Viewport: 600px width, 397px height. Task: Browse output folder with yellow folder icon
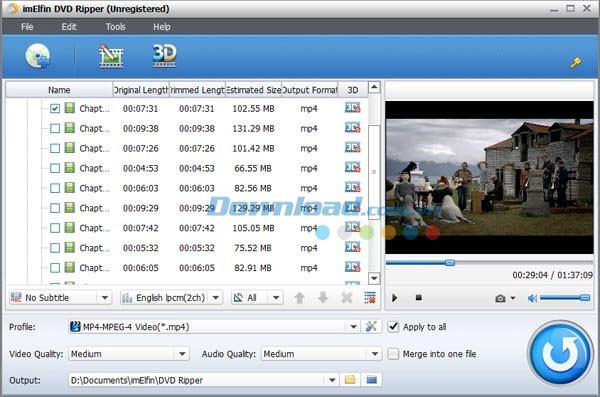[350, 380]
